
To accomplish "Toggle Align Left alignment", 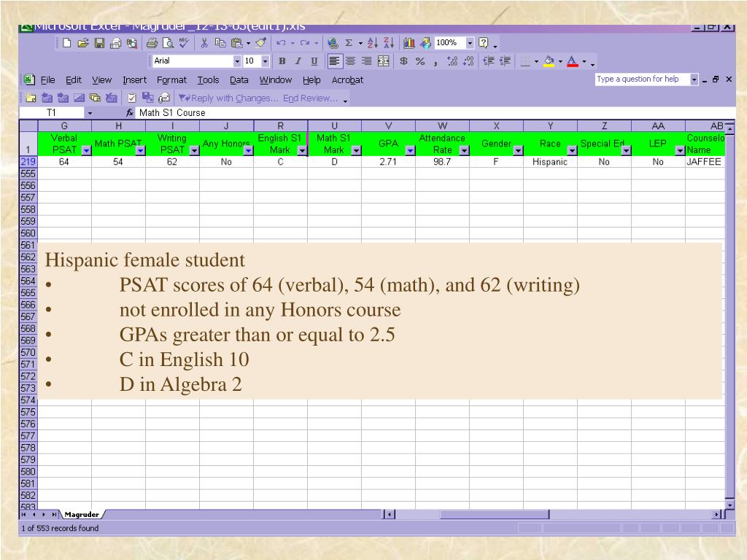I will coord(334,61).
